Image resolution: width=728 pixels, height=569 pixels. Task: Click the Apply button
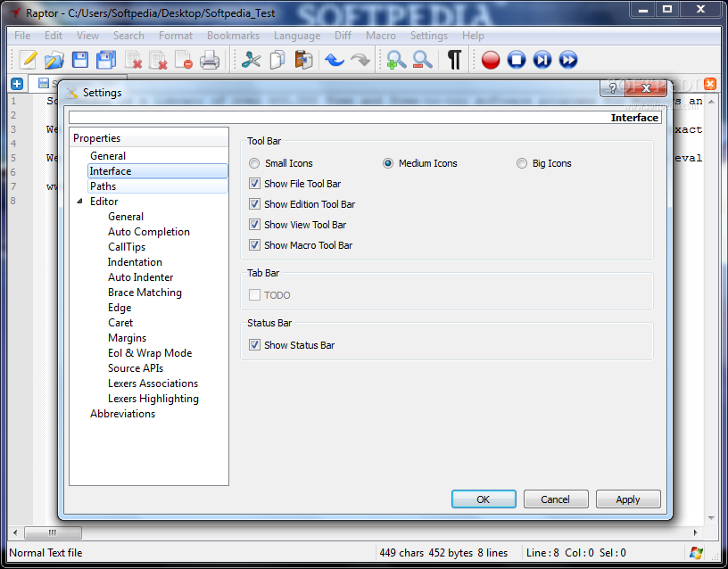(628, 499)
